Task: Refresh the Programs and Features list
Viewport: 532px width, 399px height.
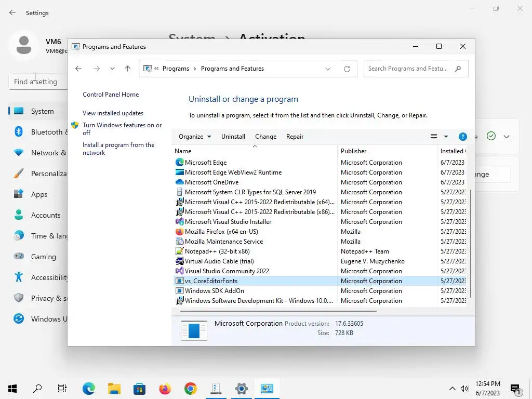Action: tap(347, 69)
